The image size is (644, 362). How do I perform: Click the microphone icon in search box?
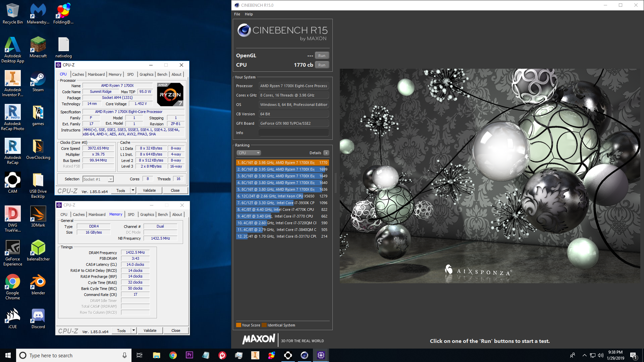point(124,355)
